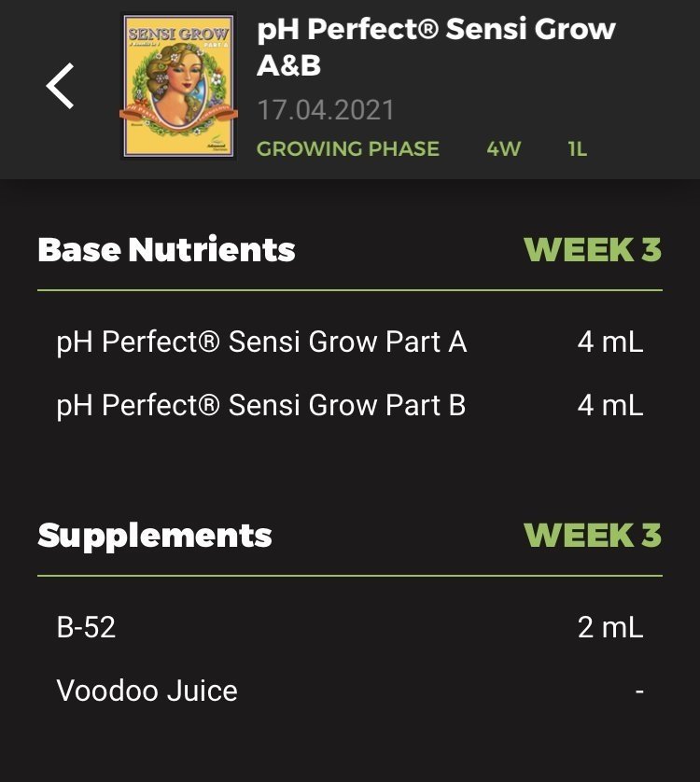
Task: Select pH Perfect Sensi Grow Part B row
Action: pyautogui.click(x=350, y=405)
